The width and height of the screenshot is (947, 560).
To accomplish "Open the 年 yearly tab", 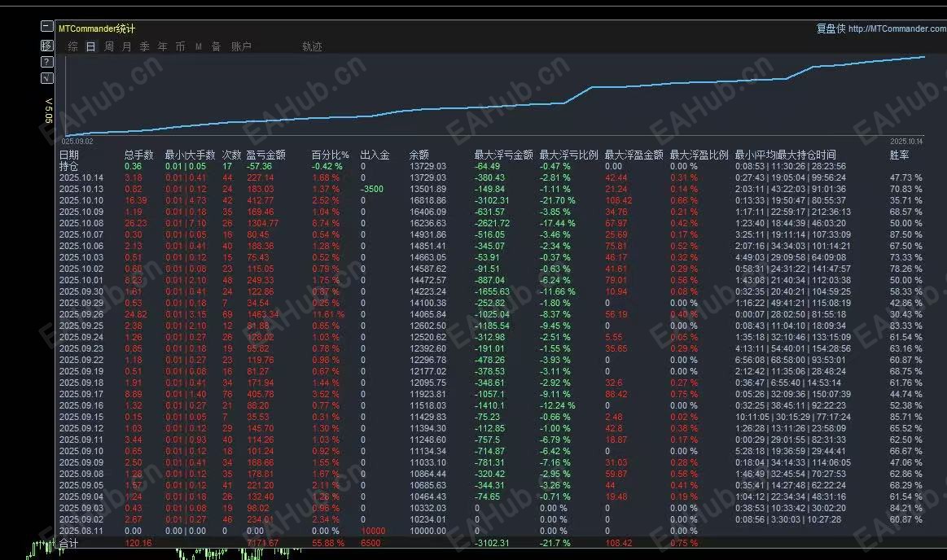I will pyautogui.click(x=163, y=46).
